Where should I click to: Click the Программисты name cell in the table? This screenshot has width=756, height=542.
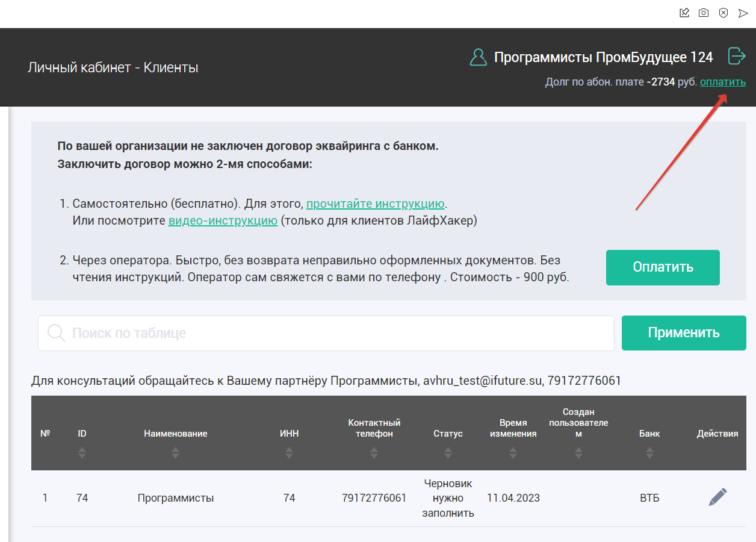[176, 498]
